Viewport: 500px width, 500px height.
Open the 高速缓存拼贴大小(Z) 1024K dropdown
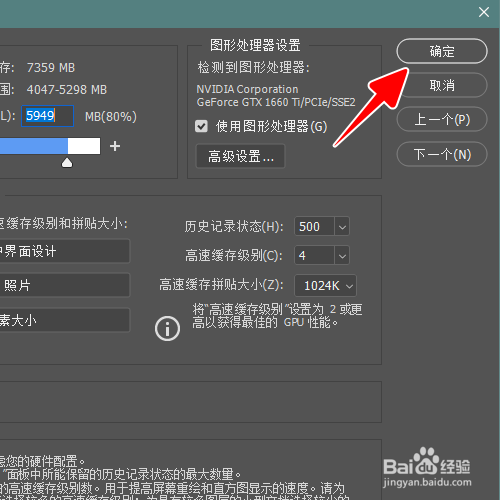(325, 286)
